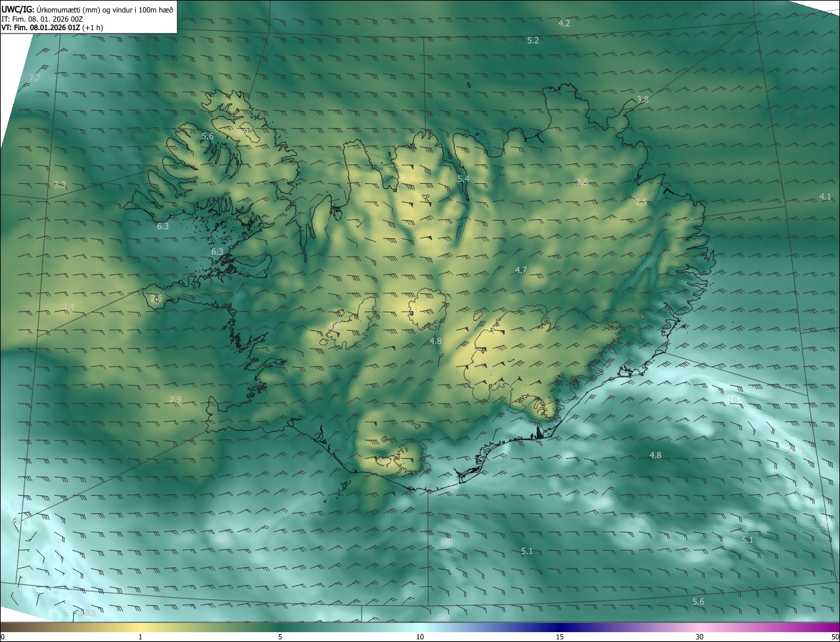840x642 pixels.
Task: Click the 3.8 value label
Action: 642,100
